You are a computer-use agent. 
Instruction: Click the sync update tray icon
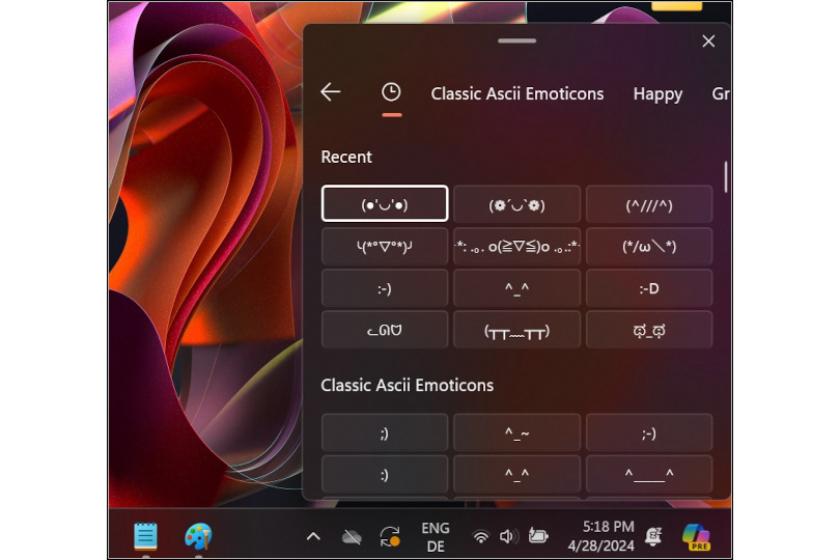pos(389,536)
